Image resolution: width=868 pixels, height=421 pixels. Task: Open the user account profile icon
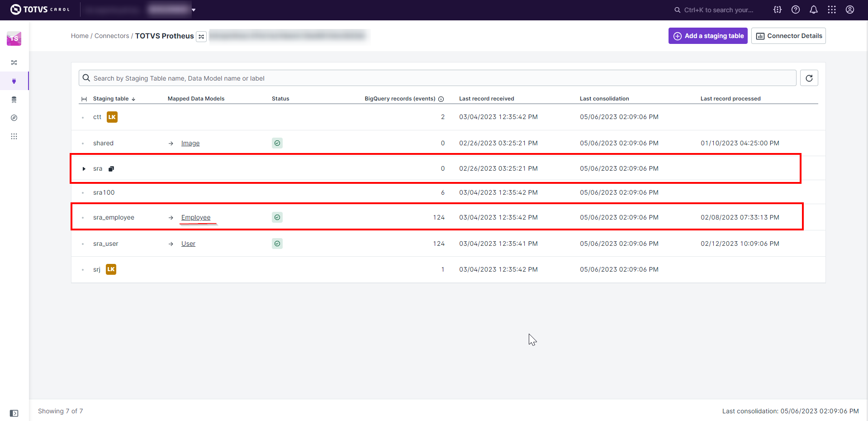click(849, 10)
